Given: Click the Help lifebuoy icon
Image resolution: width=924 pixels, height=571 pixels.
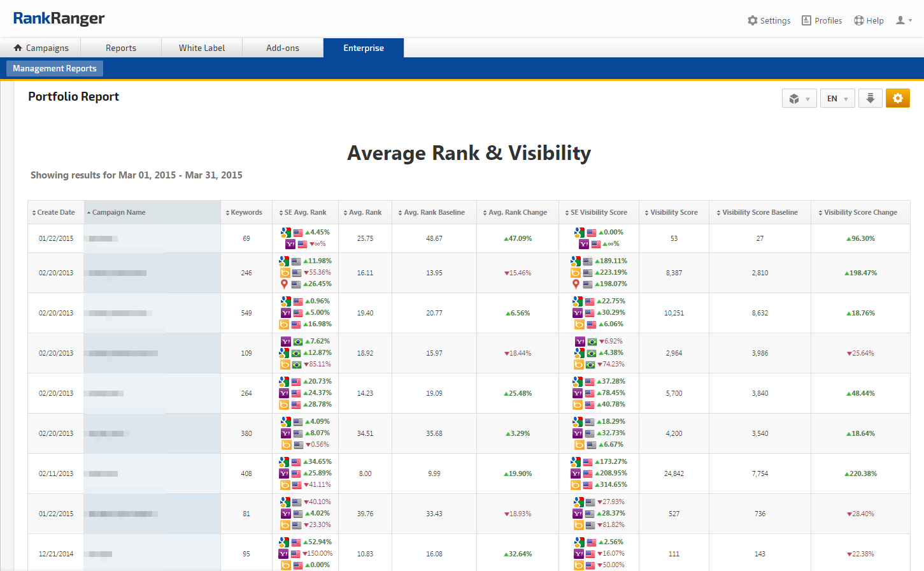Looking at the screenshot, I should 859,20.
